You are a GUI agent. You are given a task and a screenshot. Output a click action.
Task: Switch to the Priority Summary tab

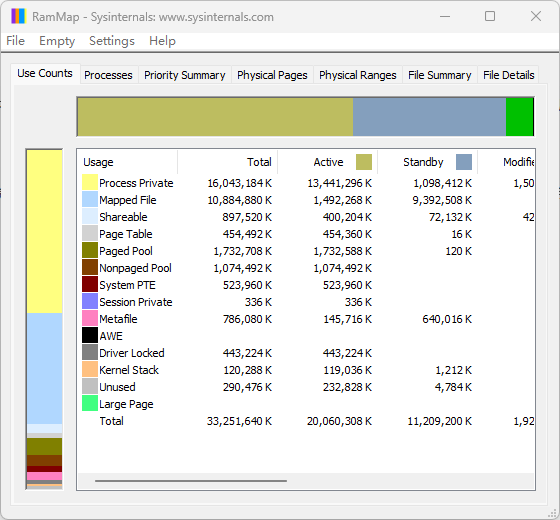point(185,75)
